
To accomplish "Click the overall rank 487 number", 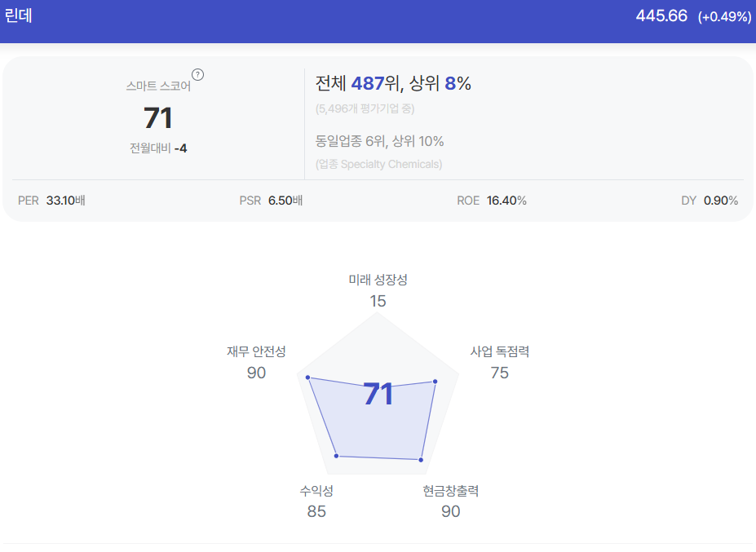I will (x=367, y=83).
